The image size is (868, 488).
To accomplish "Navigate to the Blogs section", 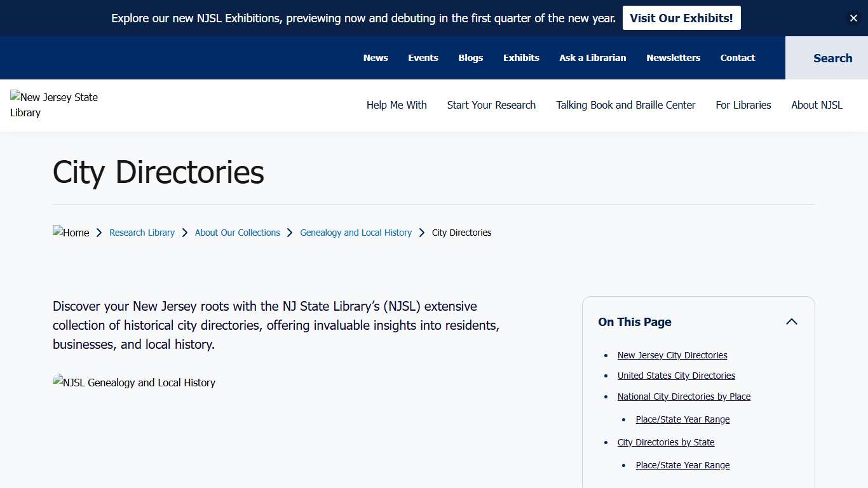I will click(470, 58).
